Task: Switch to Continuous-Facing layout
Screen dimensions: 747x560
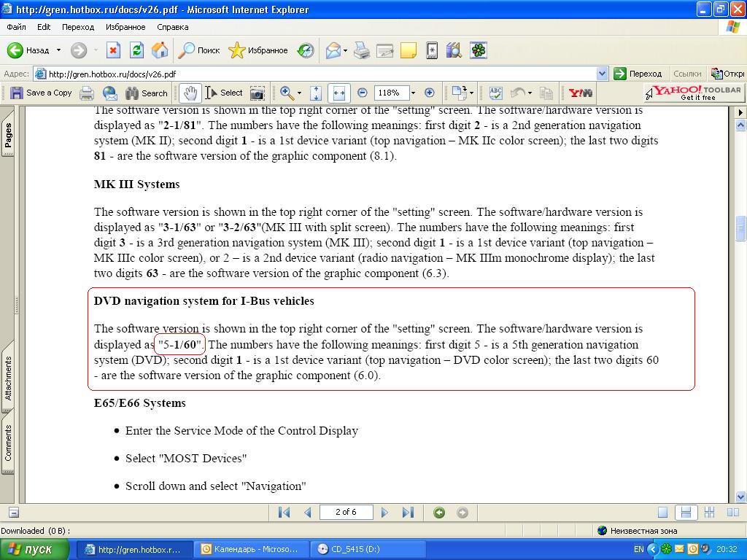Action: coord(709,513)
